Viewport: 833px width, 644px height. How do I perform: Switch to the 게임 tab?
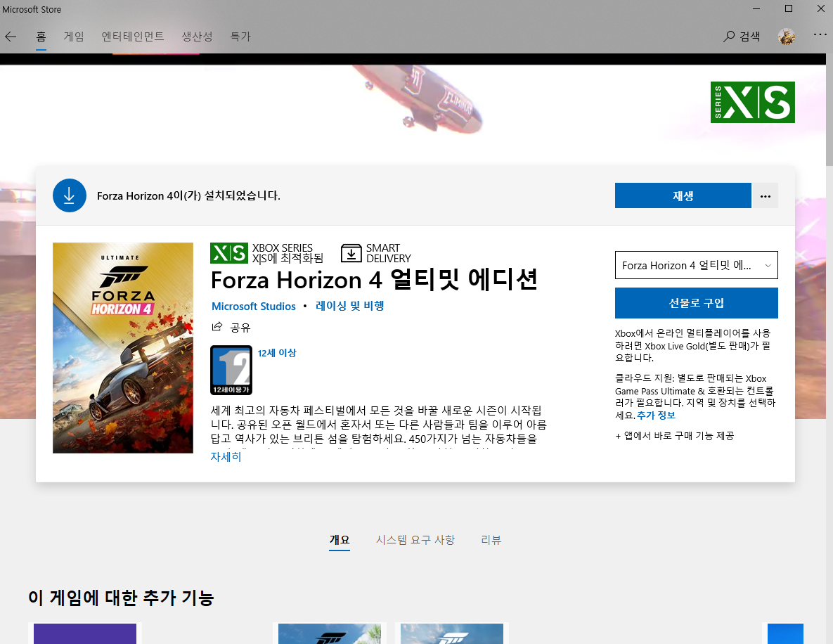point(74,36)
